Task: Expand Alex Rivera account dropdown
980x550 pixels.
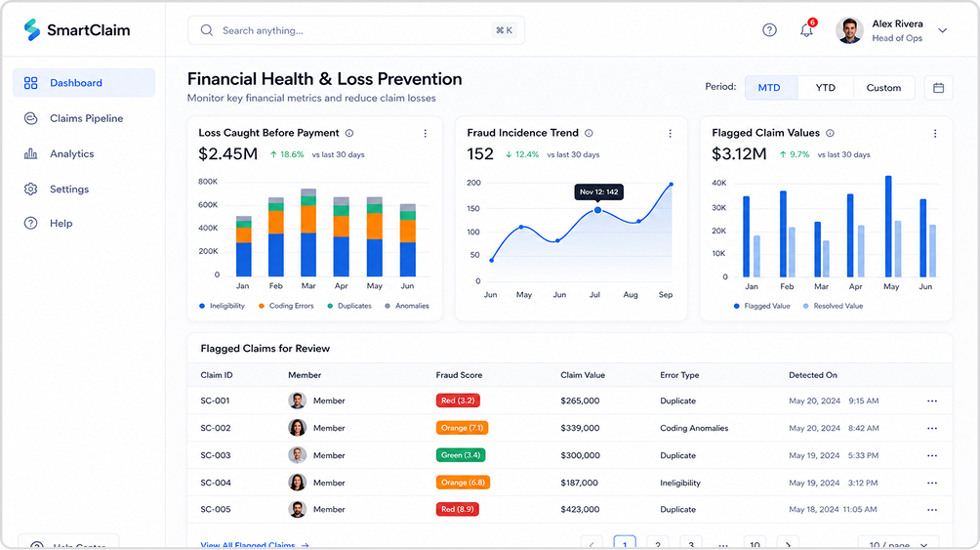Action: (x=943, y=30)
